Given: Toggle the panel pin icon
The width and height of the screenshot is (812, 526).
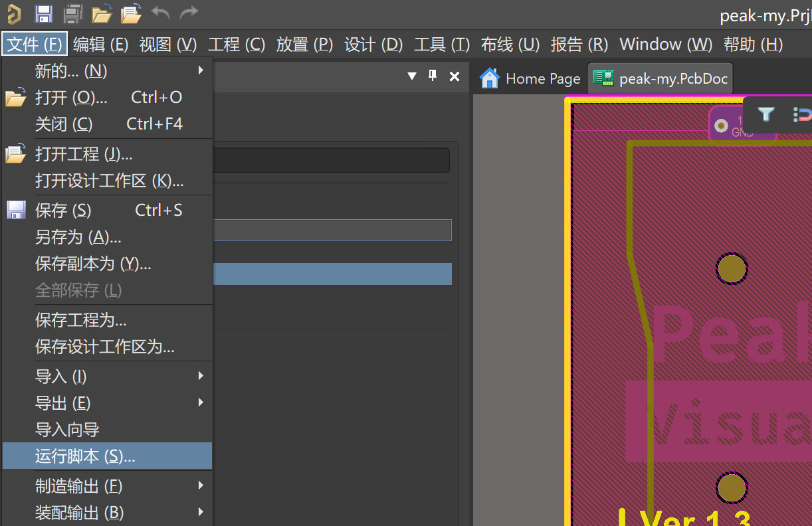Looking at the screenshot, I should pos(433,76).
